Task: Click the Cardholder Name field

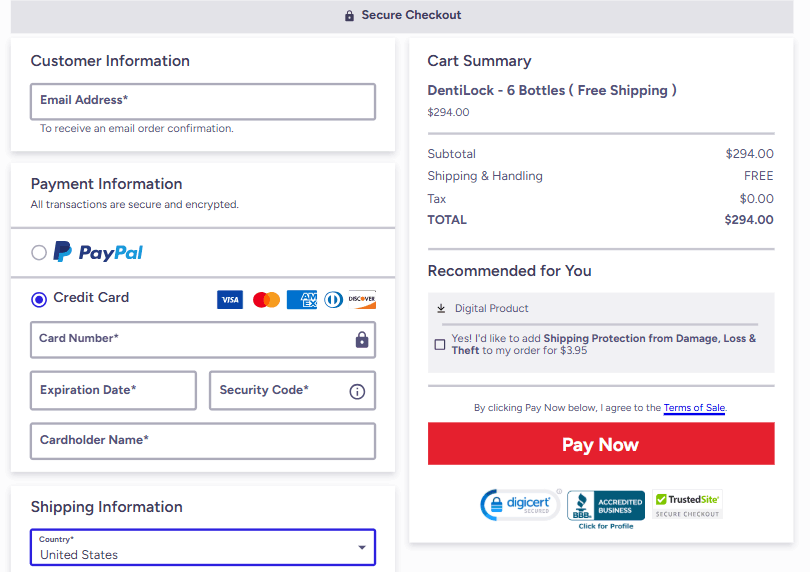Action: 203,441
